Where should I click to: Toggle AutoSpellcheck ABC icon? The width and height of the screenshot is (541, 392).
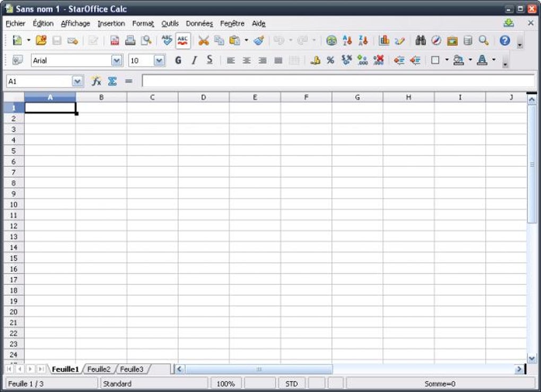click(182, 41)
